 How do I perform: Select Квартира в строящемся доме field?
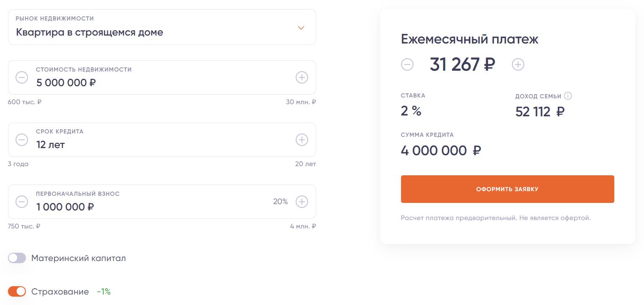click(x=162, y=27)
